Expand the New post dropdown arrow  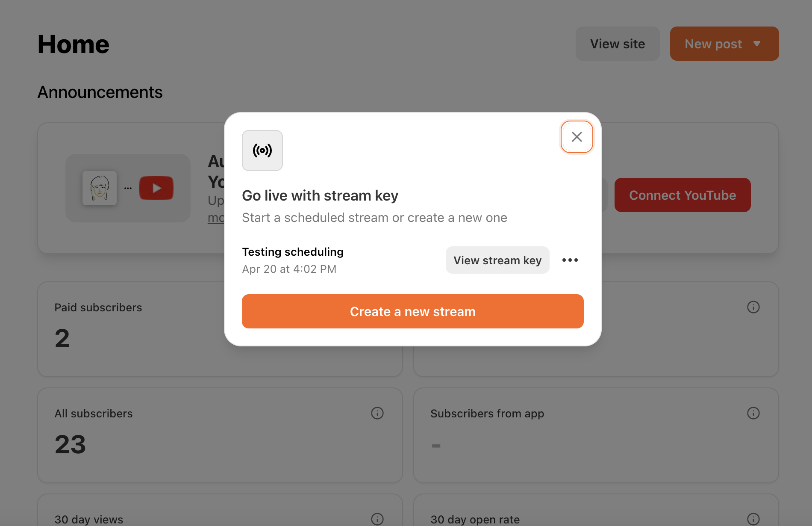(x=757, y=44)
